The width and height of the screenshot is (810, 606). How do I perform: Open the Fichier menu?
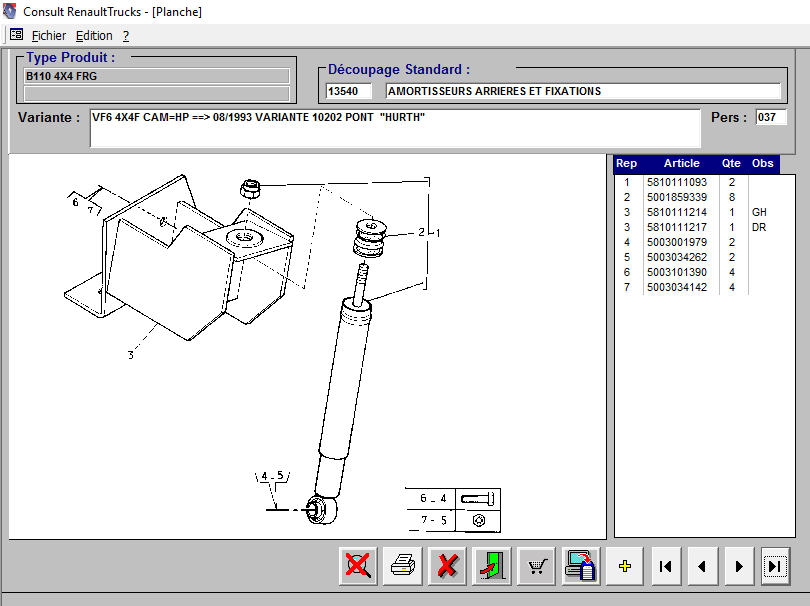pyautogui.click(x=48, y=35)
